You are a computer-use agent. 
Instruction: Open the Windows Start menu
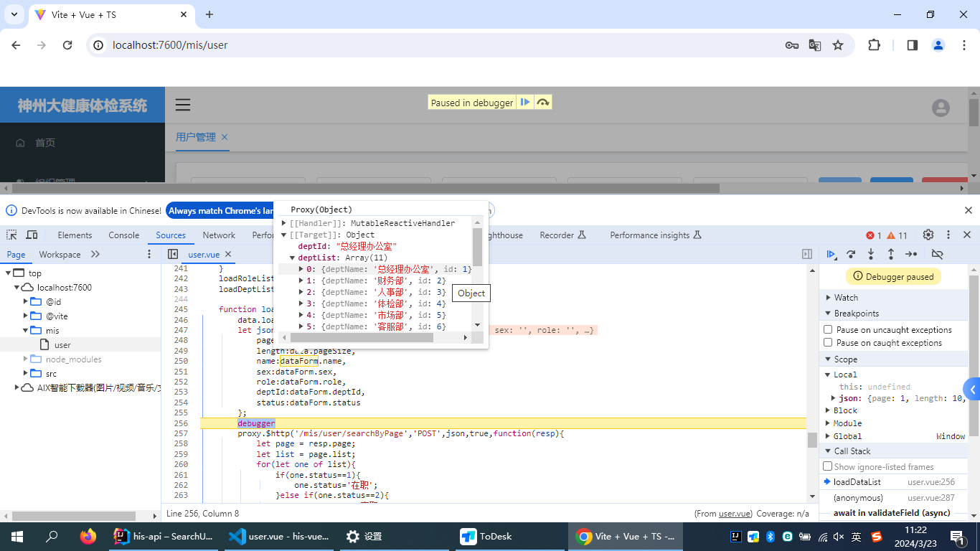[17, 536]
